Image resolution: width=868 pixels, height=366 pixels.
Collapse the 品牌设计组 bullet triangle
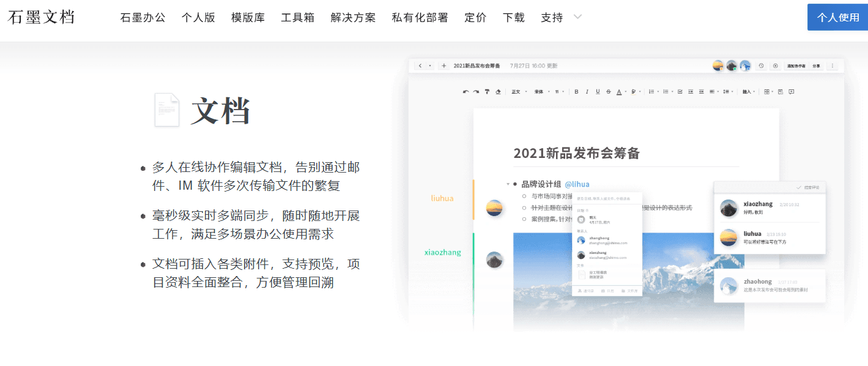coord(508,184)
